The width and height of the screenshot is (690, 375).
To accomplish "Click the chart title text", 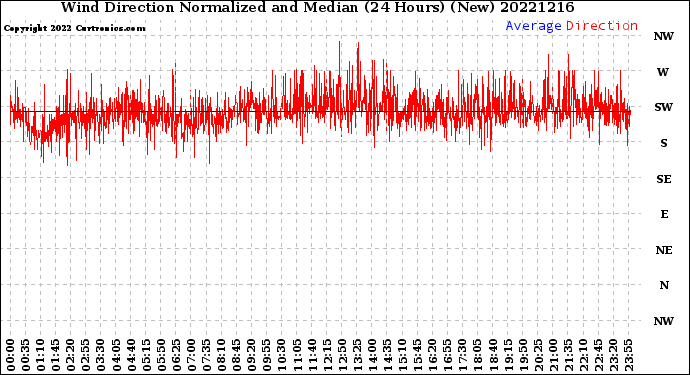I will [x=317, y=7].
